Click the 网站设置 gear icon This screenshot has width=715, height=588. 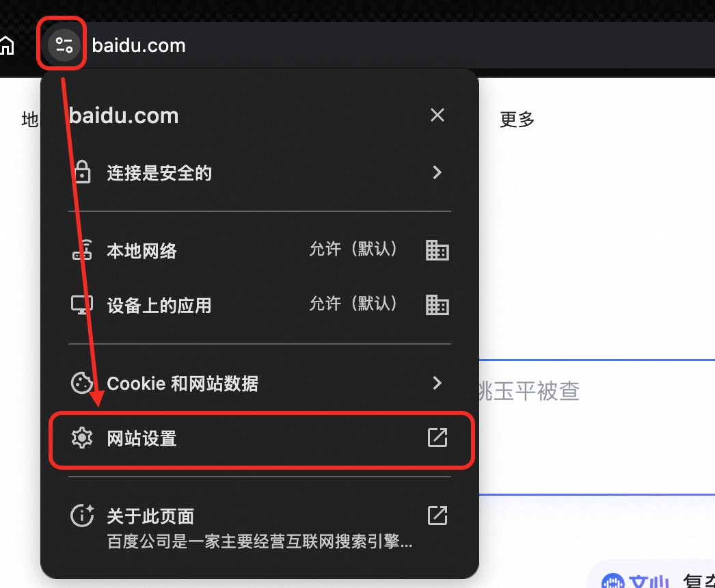82,438
